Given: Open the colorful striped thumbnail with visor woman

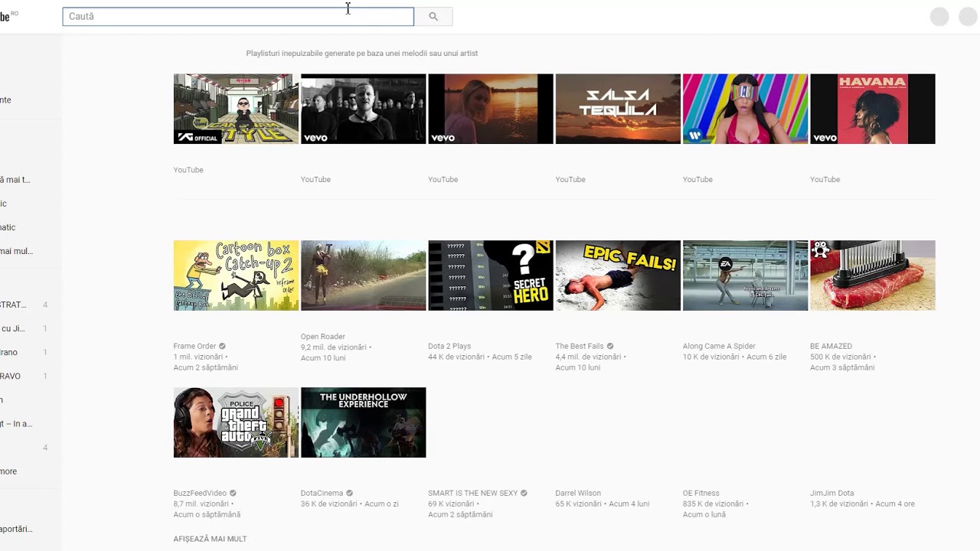Looking at the screenshot, I should click(x=745, y=109).
